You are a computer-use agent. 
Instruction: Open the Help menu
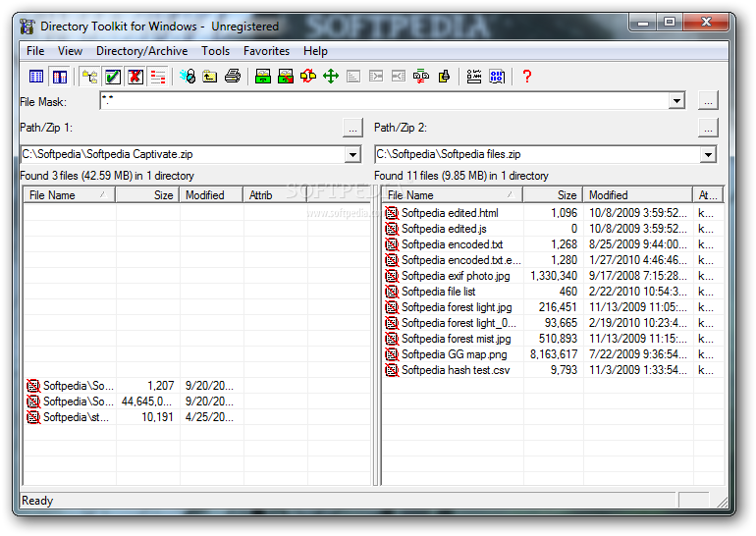tap(315, 51)
